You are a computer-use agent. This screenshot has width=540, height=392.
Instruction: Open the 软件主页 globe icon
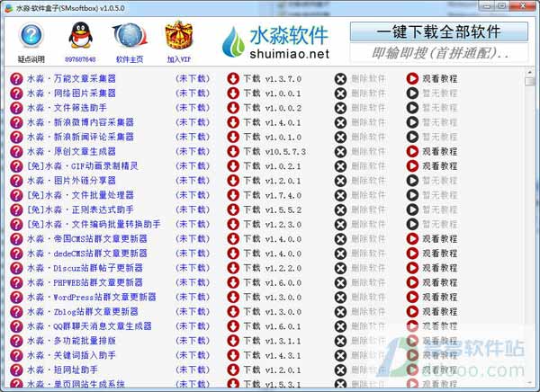130,35
